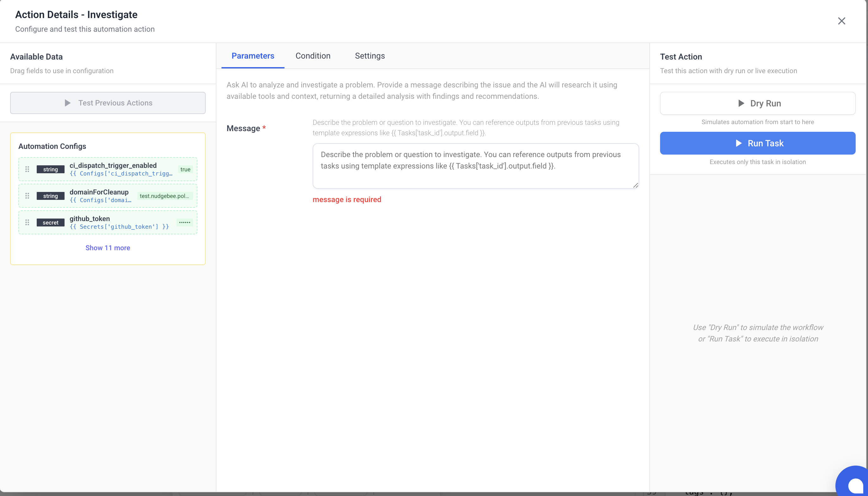Click into the Message textarea
This screenshot has width=868, height=496.
pyautogui.click(x=475, y=166)
